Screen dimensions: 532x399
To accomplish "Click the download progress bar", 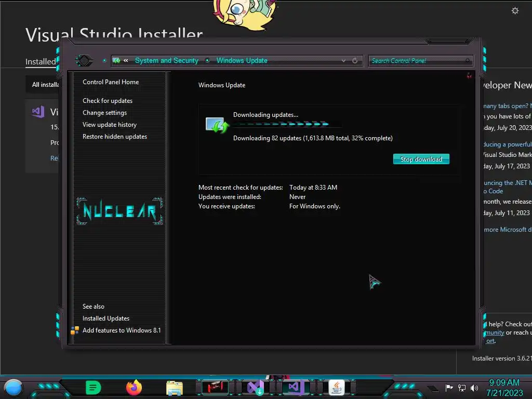I will (x=287, y=124).
